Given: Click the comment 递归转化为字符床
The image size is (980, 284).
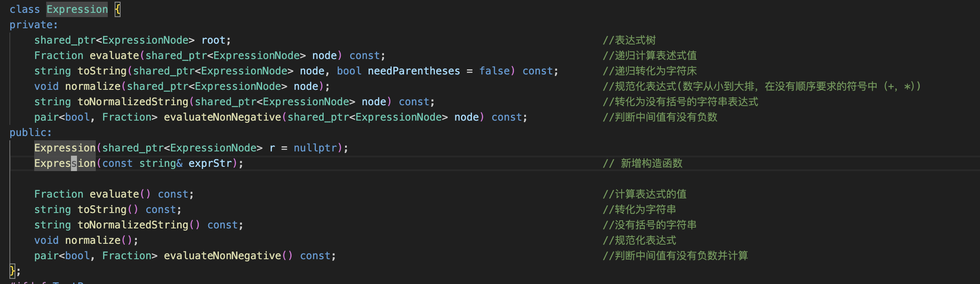Looking at the screenshot, I should (x=650, y=71).
